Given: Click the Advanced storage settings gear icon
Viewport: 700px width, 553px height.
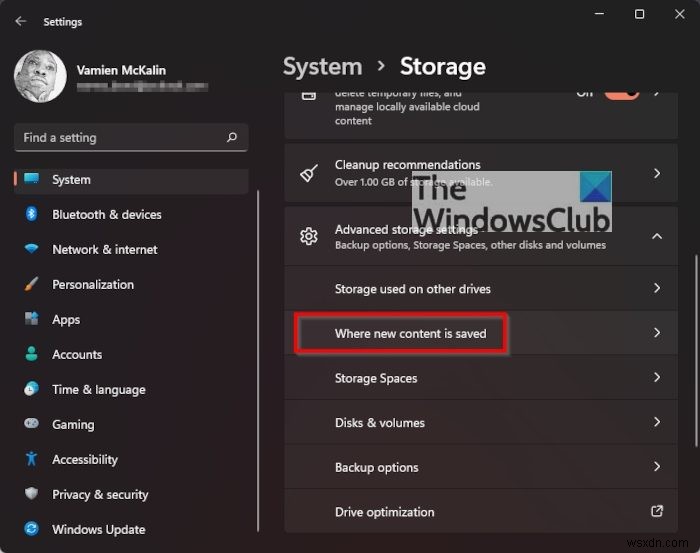Looking at the screenshot, I should tap(309, 236).
